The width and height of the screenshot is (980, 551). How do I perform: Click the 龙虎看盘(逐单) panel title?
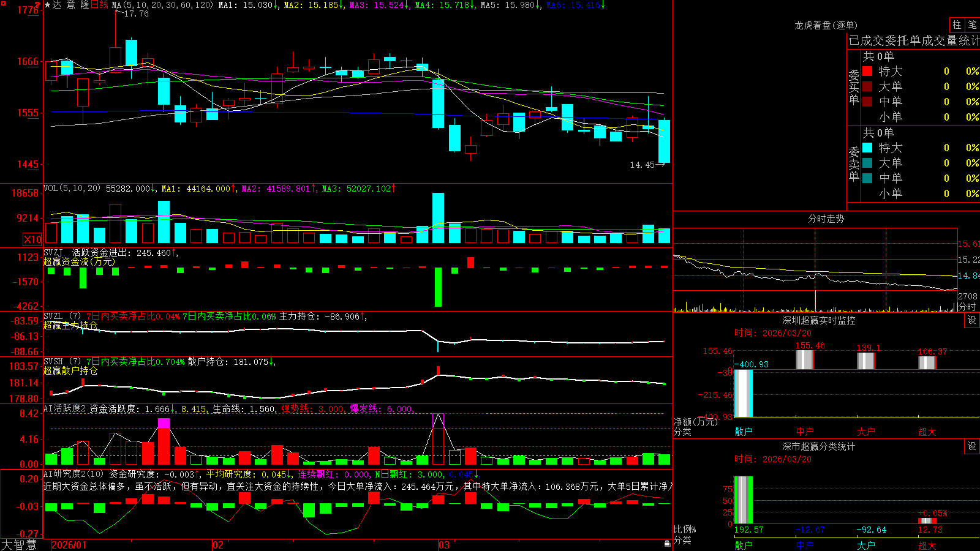click(826, 25)
